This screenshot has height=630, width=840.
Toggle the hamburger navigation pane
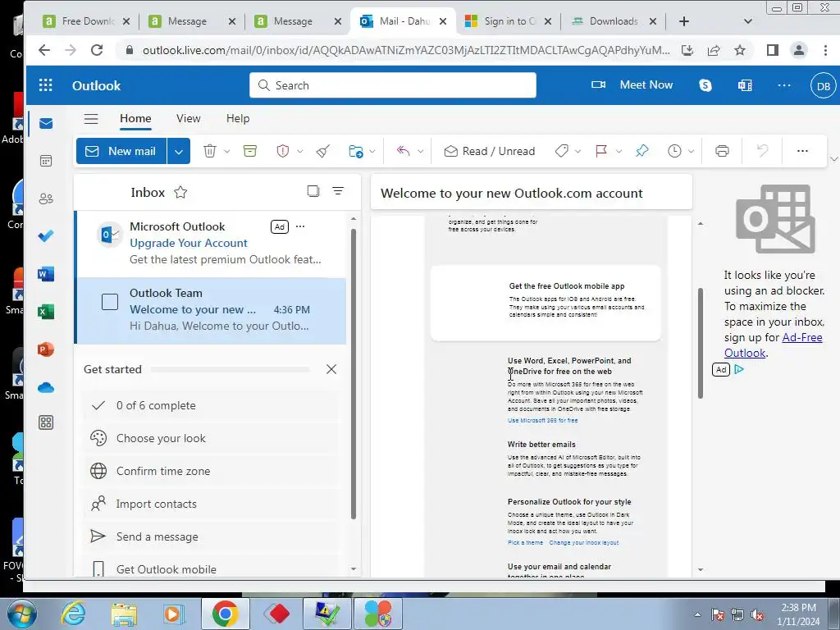tap(91, 118)
